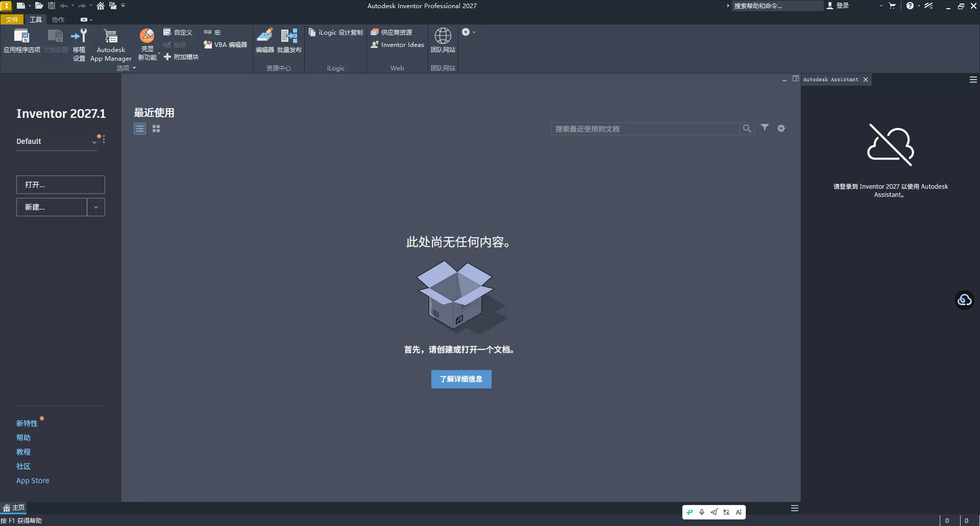Screen dimensions: 980x526
Task: Click 了解详细信息 button
Action: tap(461, 379)
